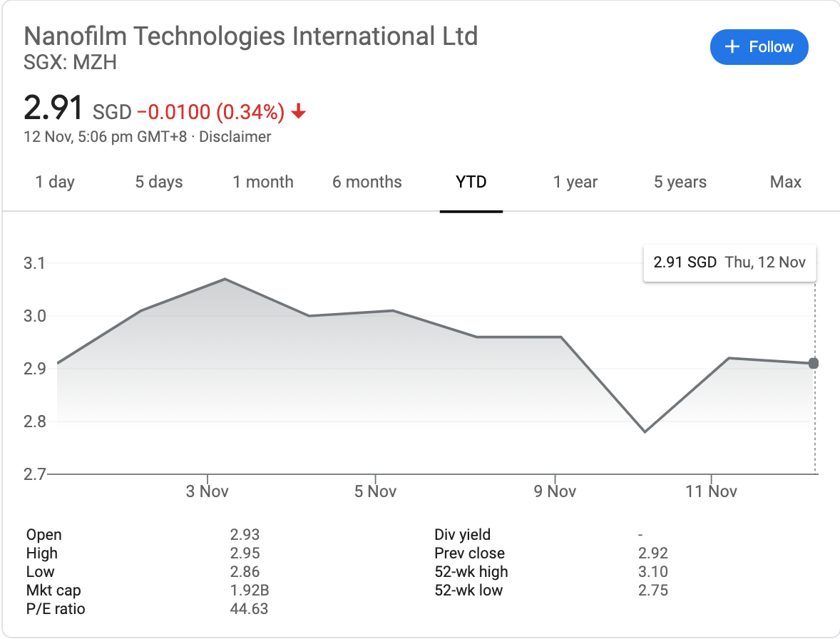This screenshot has height=639, width=840.
Task: Show the 1 month chart
Action: (x=263, y=182)
